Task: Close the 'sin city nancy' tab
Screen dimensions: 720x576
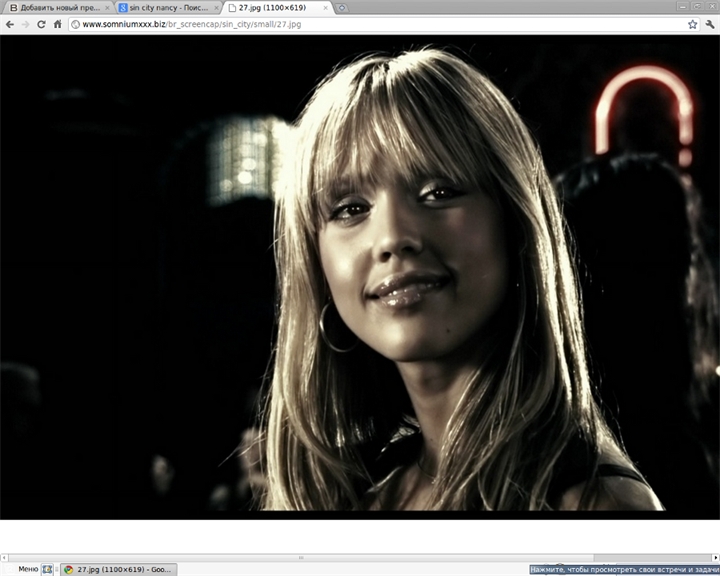Action: (x=216, y=8)
